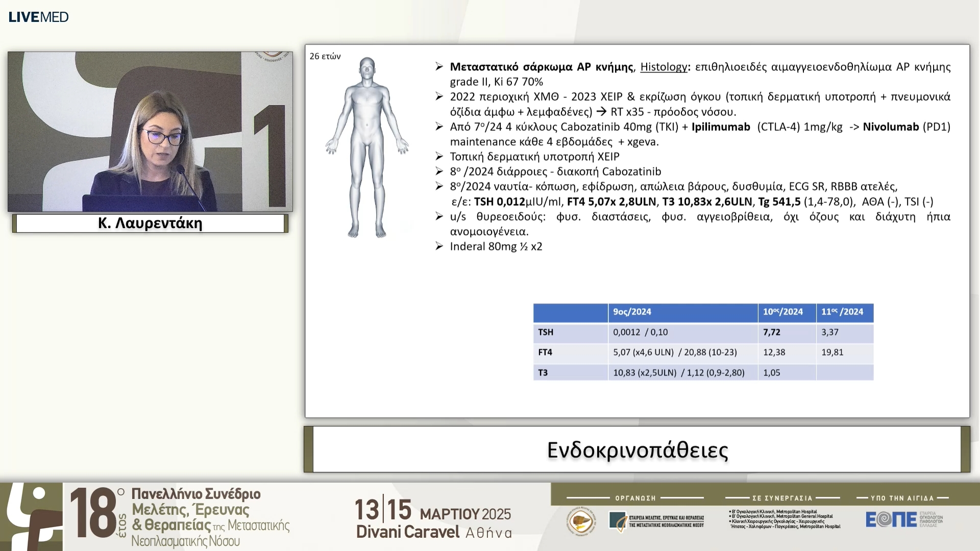Click the FT4 row label
The image size is (980, 551).
click(545, 353)
